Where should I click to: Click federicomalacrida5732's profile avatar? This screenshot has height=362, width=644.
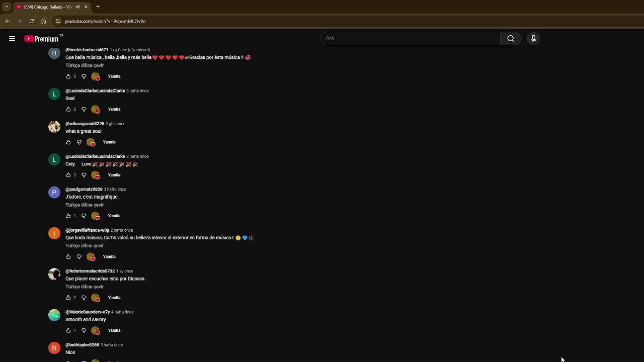point(54,274)
